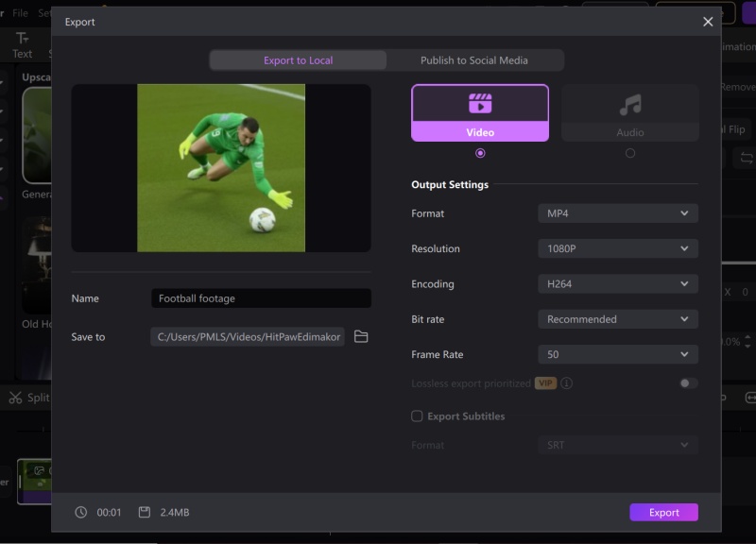The image size is (756, 544).
Task: Click the Name field with Football footage
Action: [x=261, y=298]
